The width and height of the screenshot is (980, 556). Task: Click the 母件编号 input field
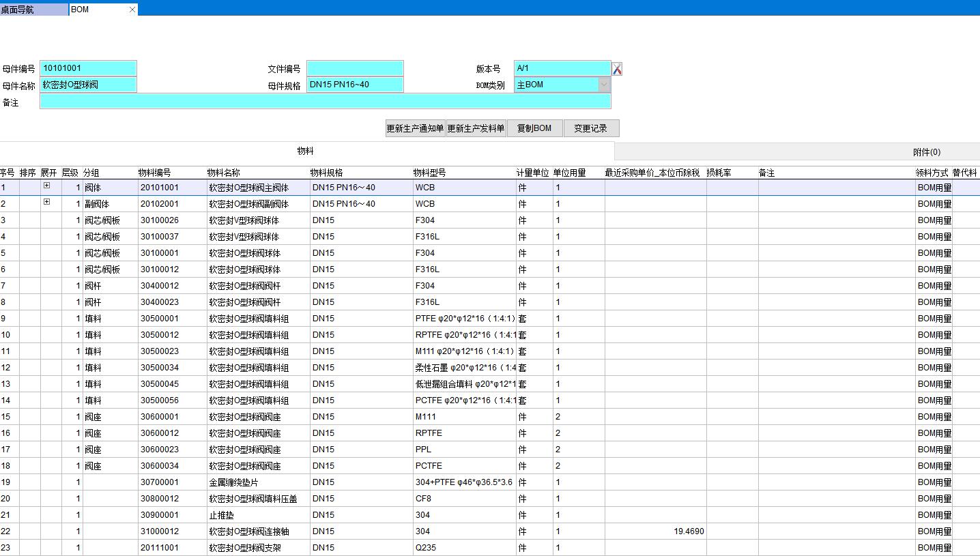click(89, 68)
